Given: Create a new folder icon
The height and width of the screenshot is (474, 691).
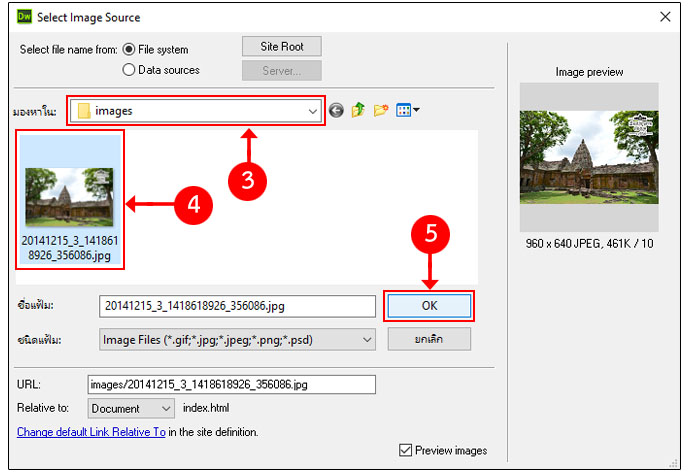Looking at the screenshot, I should [x=380, y=111].
